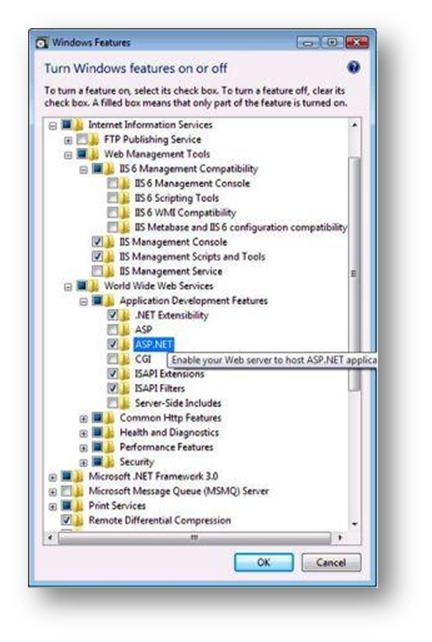The image size is (432, 642).
Task: Select the ISAPI Filters label
Action: [x=160, y=388]
